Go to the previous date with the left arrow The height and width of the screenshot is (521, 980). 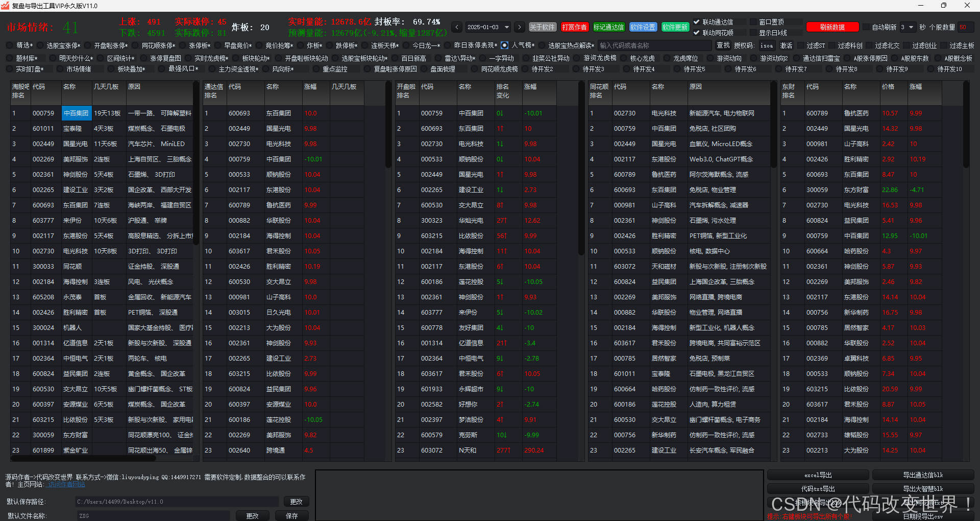point(457,27)
